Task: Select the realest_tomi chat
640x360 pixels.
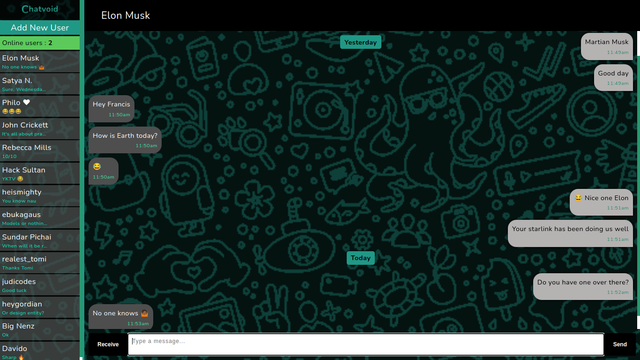Action: 40,262
